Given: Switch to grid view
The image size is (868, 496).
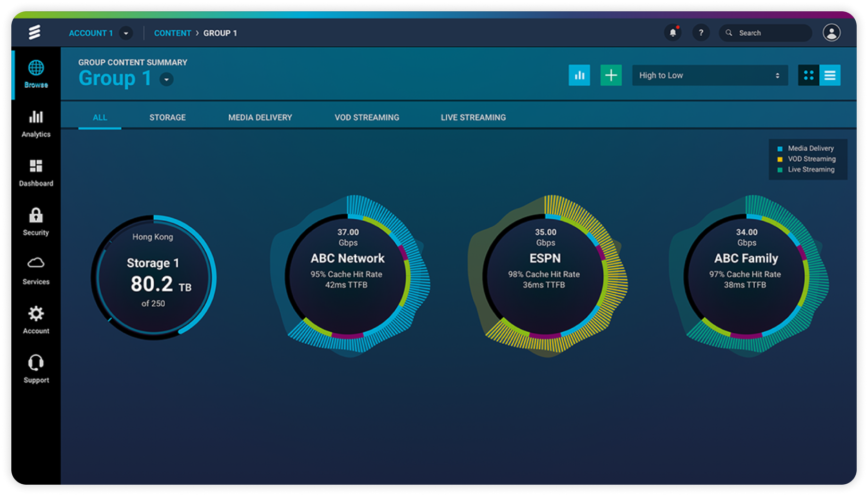Looking at the screenshot, I should pyautogui.click(x=809, y=75).
